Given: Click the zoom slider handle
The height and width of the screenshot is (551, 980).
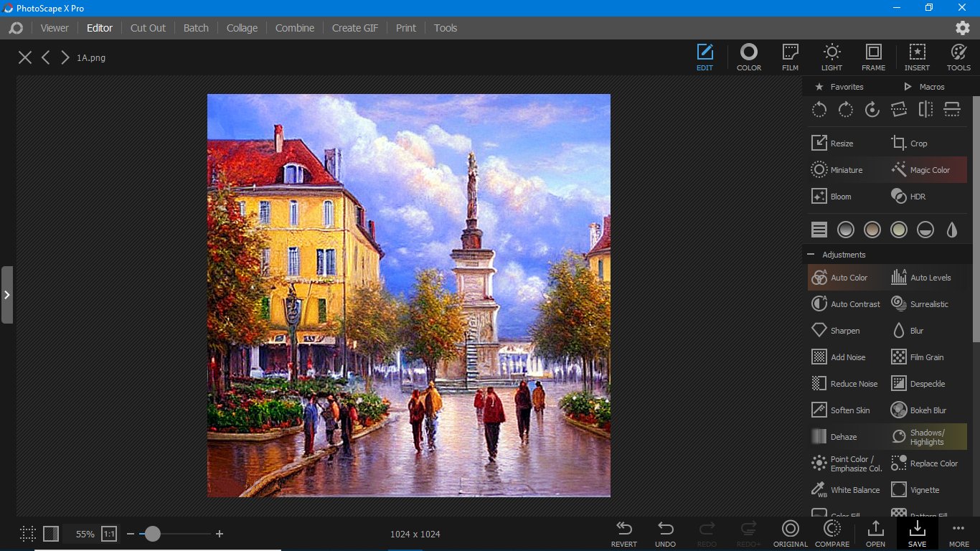Looking at the screenshot, I should tap(152, 534).
